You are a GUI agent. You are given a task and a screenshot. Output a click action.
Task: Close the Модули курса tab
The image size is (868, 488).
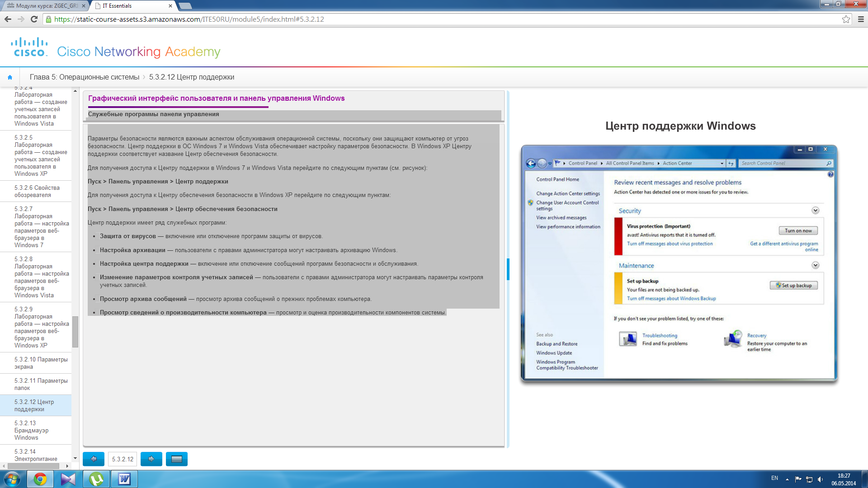83,6
